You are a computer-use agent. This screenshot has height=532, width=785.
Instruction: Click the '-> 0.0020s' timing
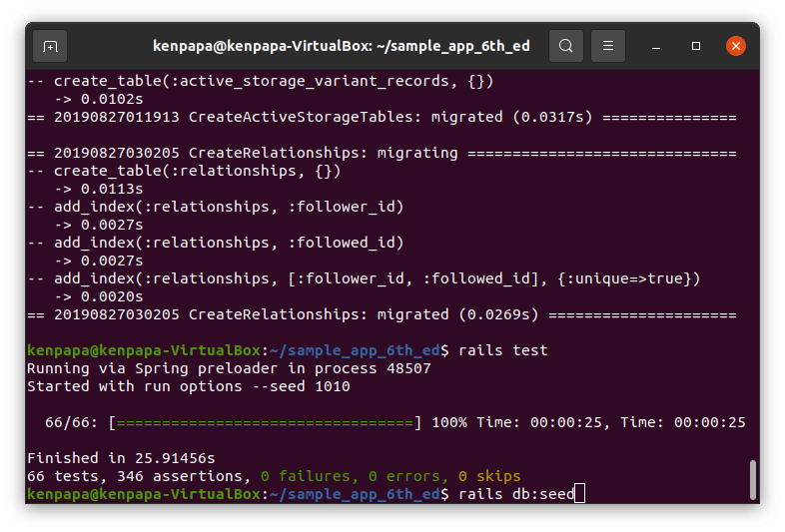click(x=99, y=296)
